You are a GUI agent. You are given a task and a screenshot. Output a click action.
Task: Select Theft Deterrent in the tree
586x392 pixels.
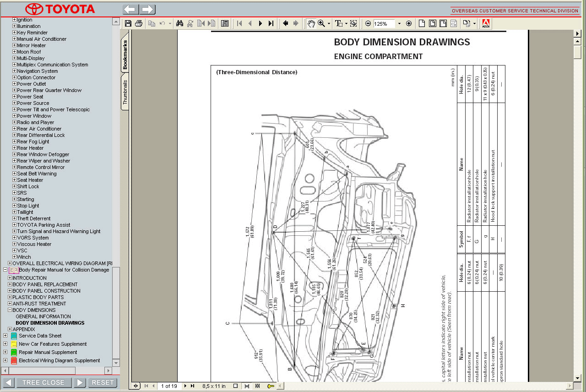33,218
